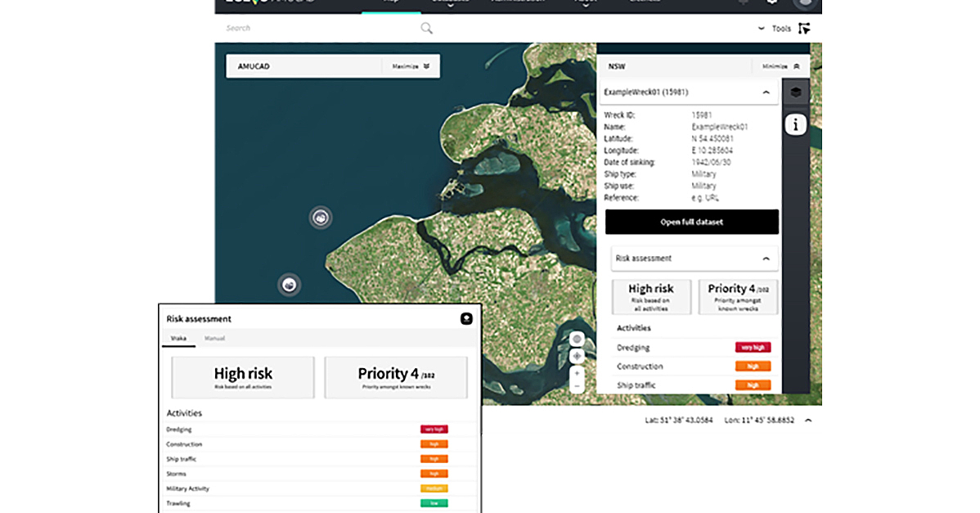Click the search magnifier icon

pos(426,27)
